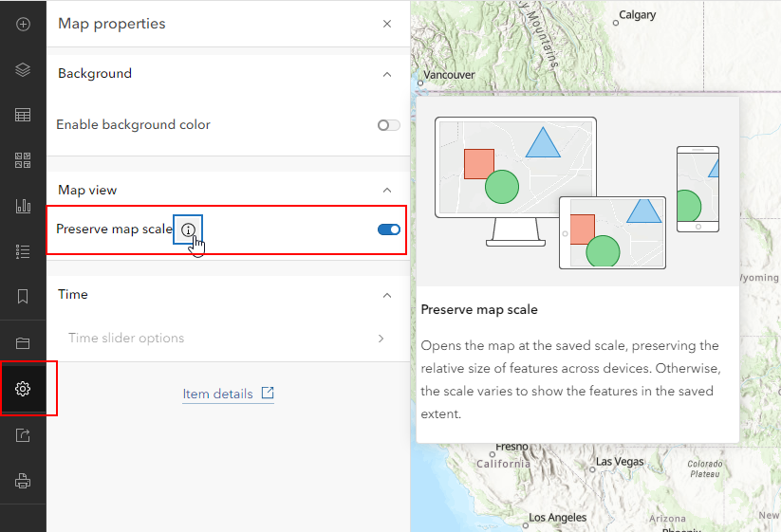Collapse the Time section chevron

click(386, 295)
